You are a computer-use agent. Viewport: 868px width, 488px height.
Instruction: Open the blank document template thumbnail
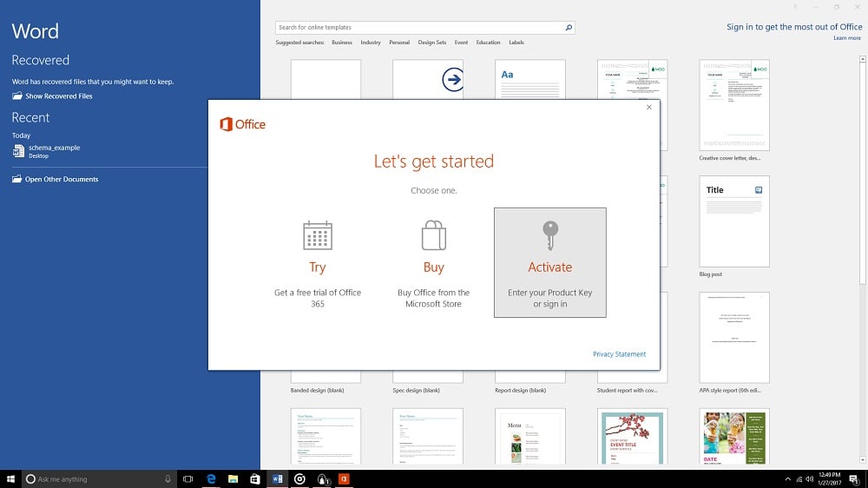pos(325,79)
